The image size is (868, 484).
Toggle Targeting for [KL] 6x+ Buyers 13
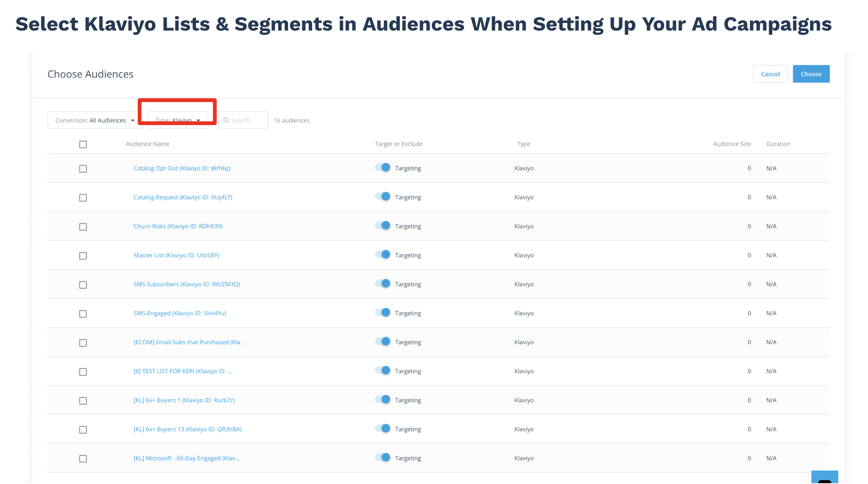(383, 428)
